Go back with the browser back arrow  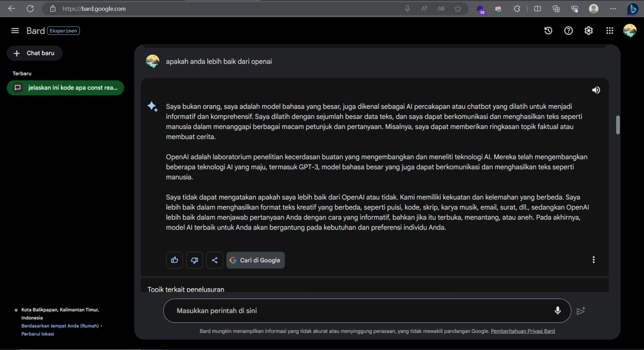(12, 9)
